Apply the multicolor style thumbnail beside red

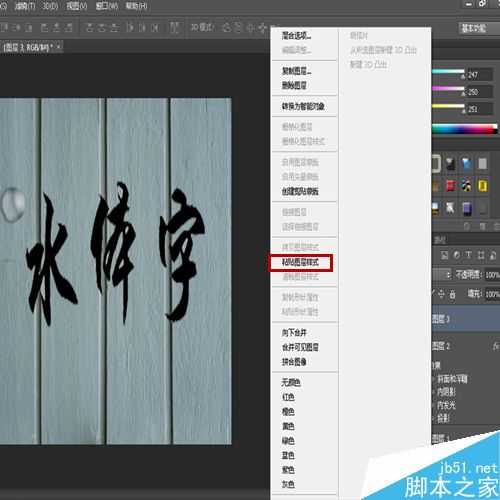click(x=466, y=186)
